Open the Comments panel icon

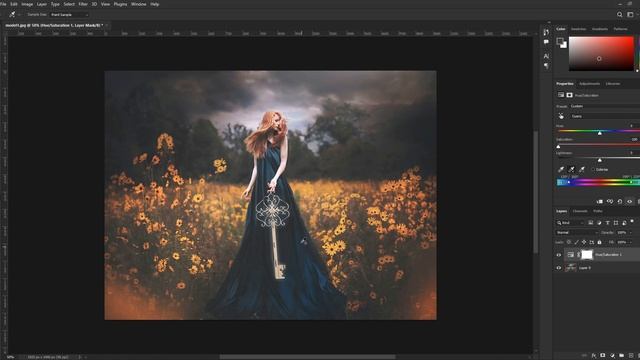[546, 42]
